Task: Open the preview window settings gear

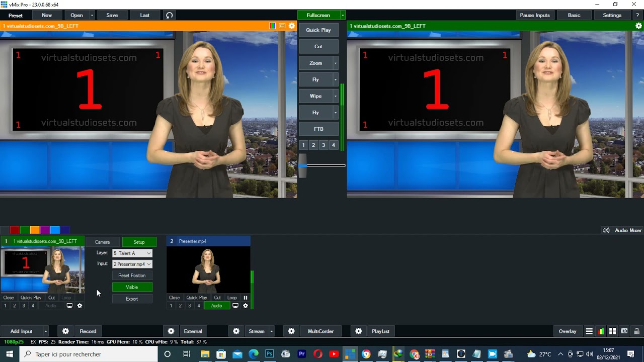Action: [292, 26]
